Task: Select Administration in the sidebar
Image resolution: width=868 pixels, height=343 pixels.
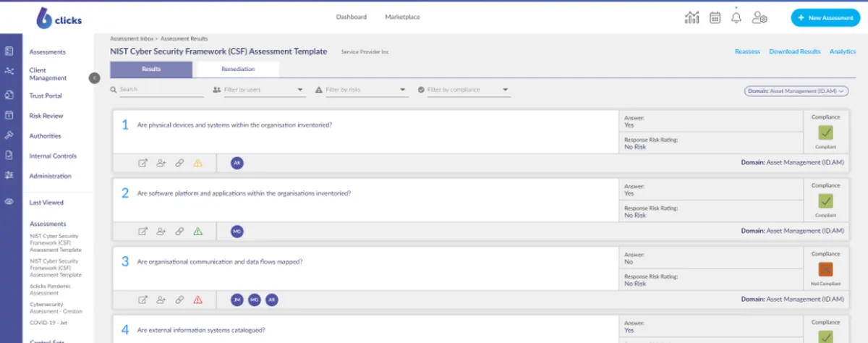Action: pos(51,176)
